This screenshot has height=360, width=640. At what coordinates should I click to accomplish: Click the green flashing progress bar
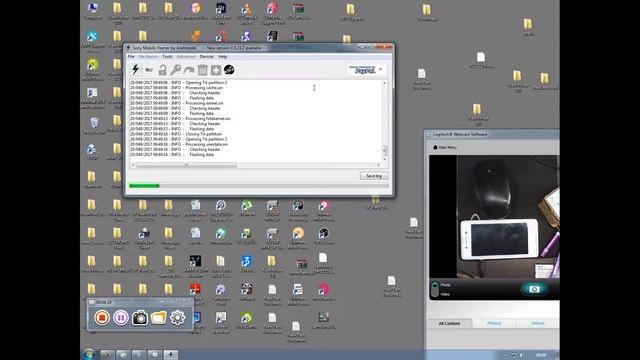pyautogui.click(x=258, y=186)
